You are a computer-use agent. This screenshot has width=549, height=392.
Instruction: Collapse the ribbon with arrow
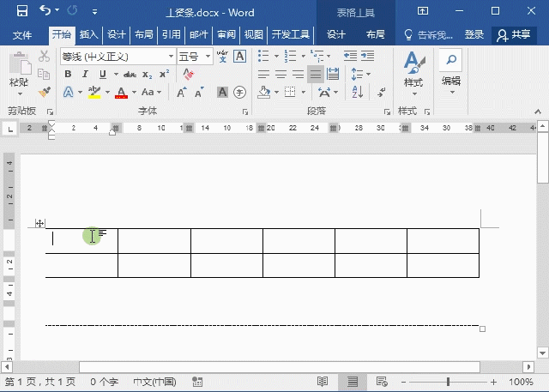(538, 112)
